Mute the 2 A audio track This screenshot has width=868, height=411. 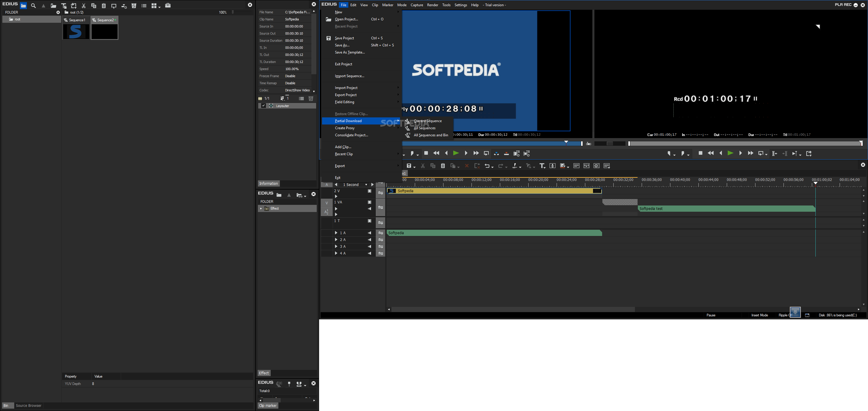(370, 240)
